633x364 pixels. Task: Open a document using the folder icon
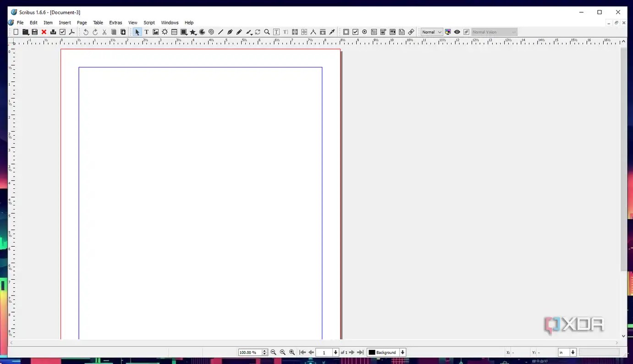(x=26, y=32)
